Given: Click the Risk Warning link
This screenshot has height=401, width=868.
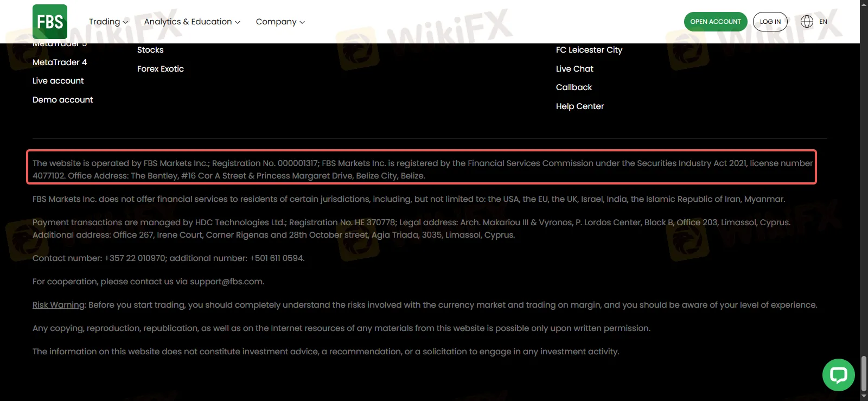Looking at the screenshot, I should pos(59,305).
